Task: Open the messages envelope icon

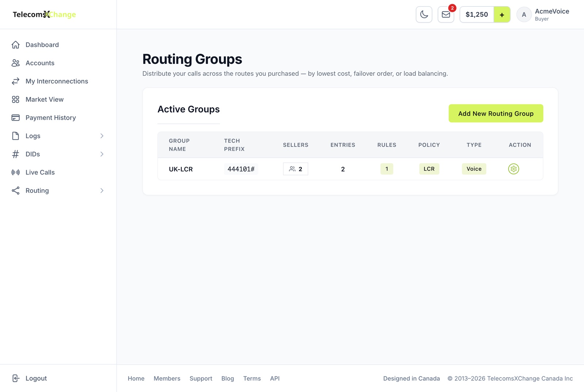Action: click(446, 15)
